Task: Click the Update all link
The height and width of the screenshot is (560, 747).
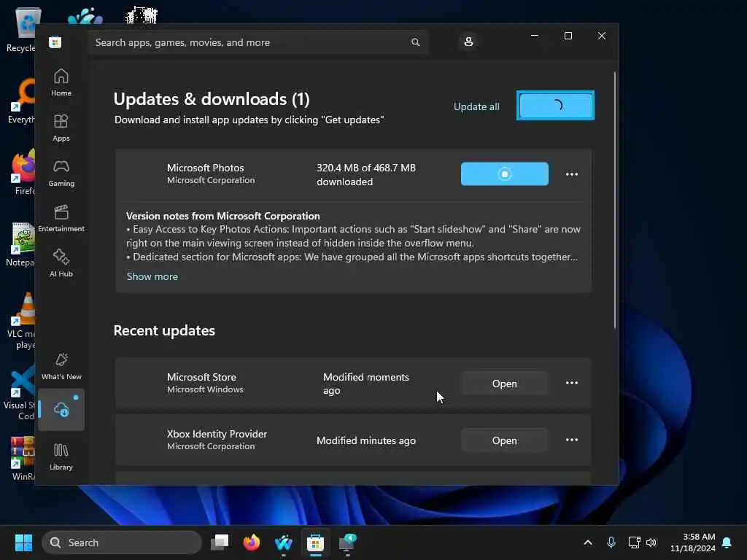Action: [476, 106]
